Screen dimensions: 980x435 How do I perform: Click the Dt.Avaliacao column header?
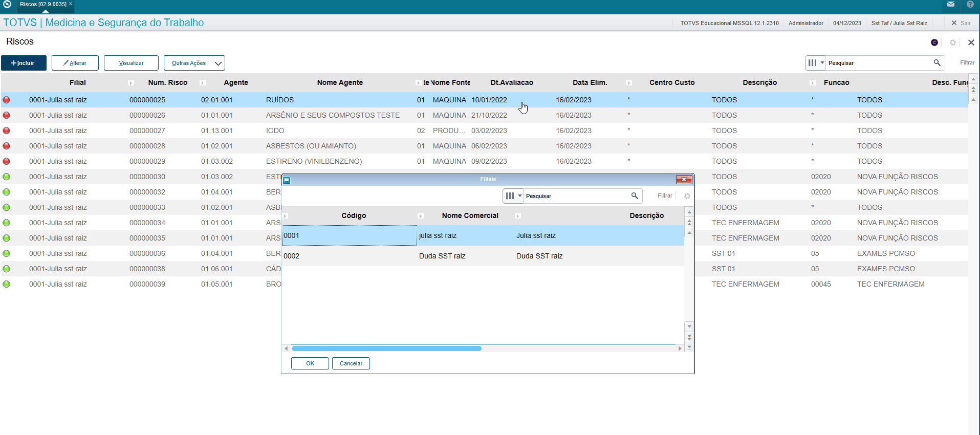[512, 82]
